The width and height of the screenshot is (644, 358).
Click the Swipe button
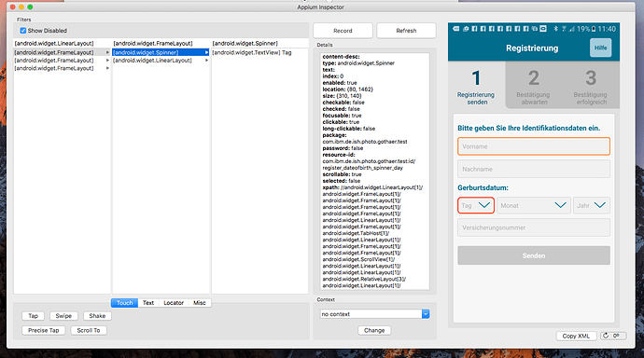click(x=63, y=316)
